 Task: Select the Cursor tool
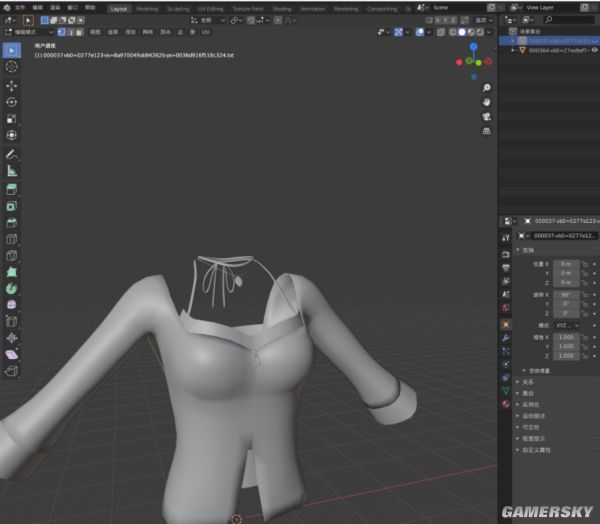coord(12,67)
